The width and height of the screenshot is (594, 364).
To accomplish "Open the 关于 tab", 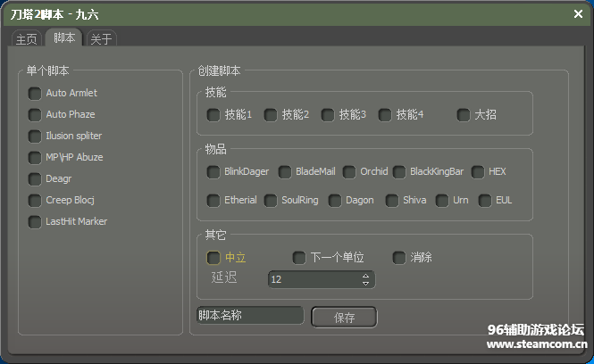I will (101, 38).
